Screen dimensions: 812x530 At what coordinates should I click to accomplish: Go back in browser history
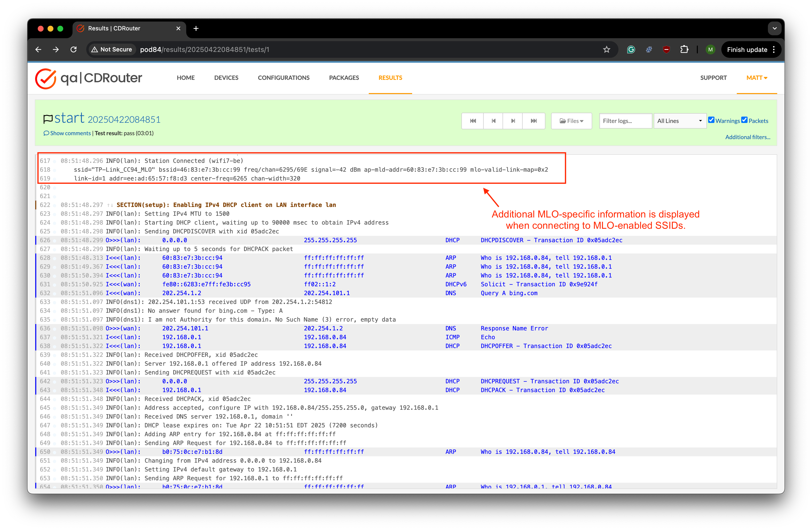coord(38,49)
